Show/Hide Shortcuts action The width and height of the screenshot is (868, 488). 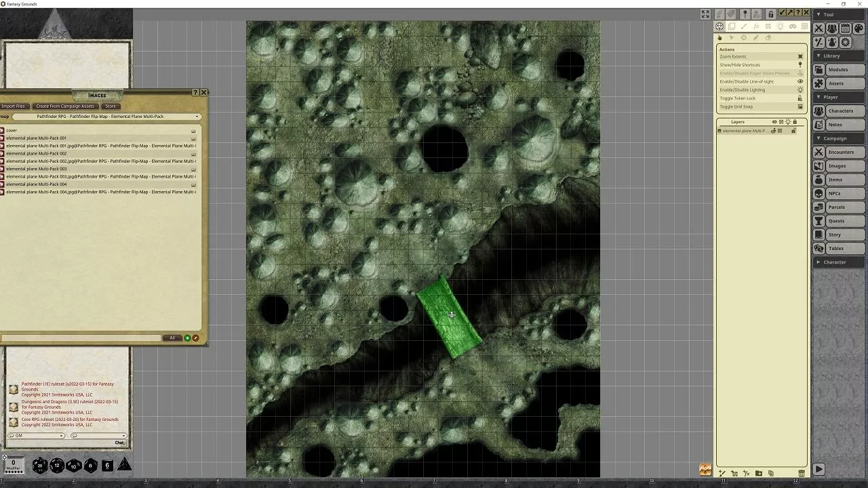[x=762, y=64]
